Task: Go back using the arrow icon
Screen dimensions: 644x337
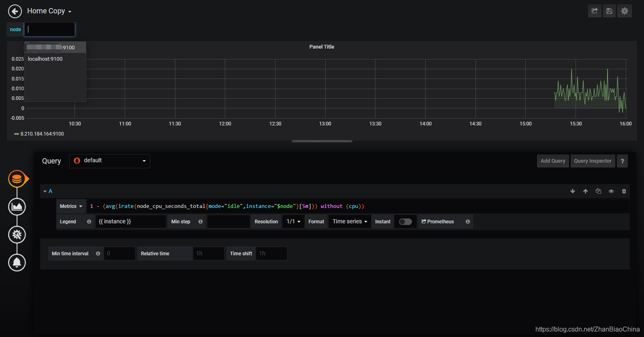Action: (15, 11)
